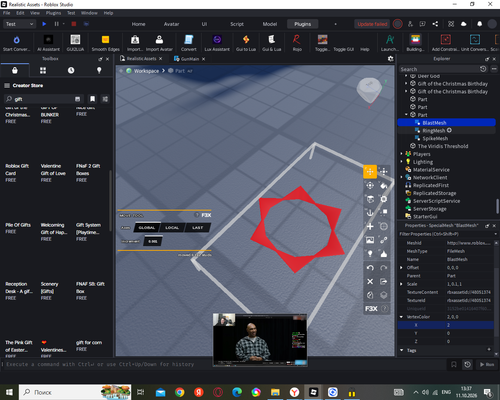Select the F3X Anchor tool

(370, 213)
